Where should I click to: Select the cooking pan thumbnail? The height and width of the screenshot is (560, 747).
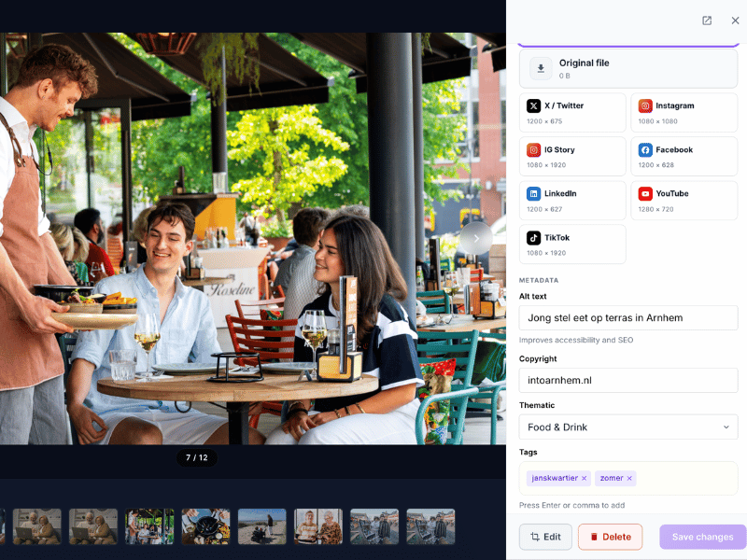point(205,526)
